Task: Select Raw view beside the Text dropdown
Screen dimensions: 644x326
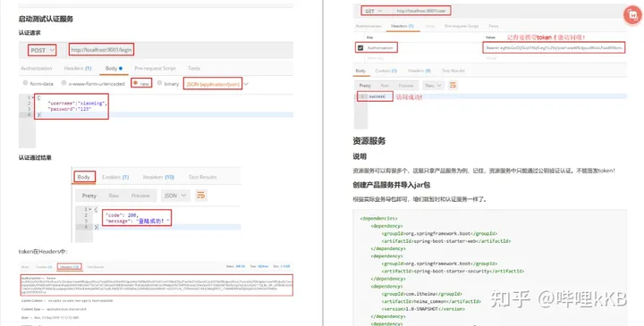Action: point(385,85)
